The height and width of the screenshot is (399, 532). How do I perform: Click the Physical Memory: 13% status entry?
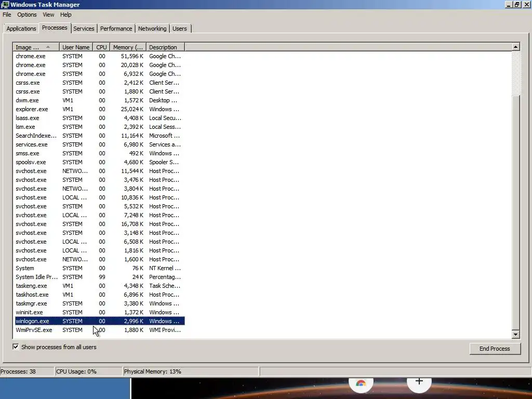(x=191, y=371)
